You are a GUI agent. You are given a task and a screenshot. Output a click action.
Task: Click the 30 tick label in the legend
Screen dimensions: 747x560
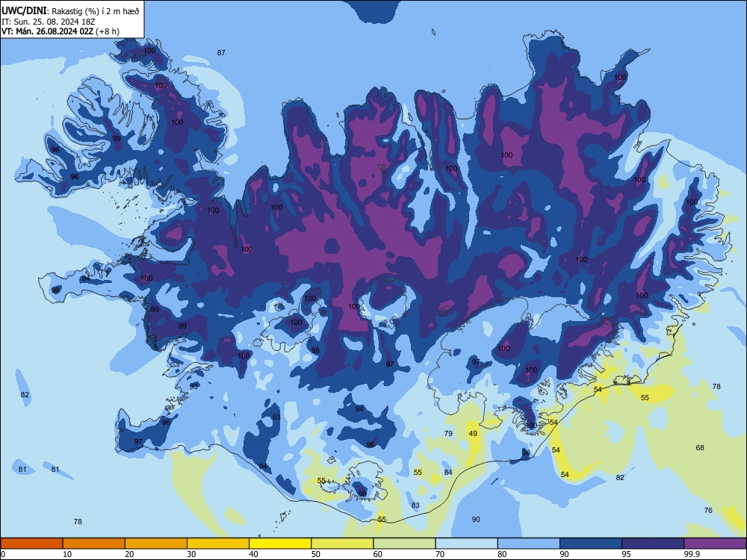click(191, 554)
